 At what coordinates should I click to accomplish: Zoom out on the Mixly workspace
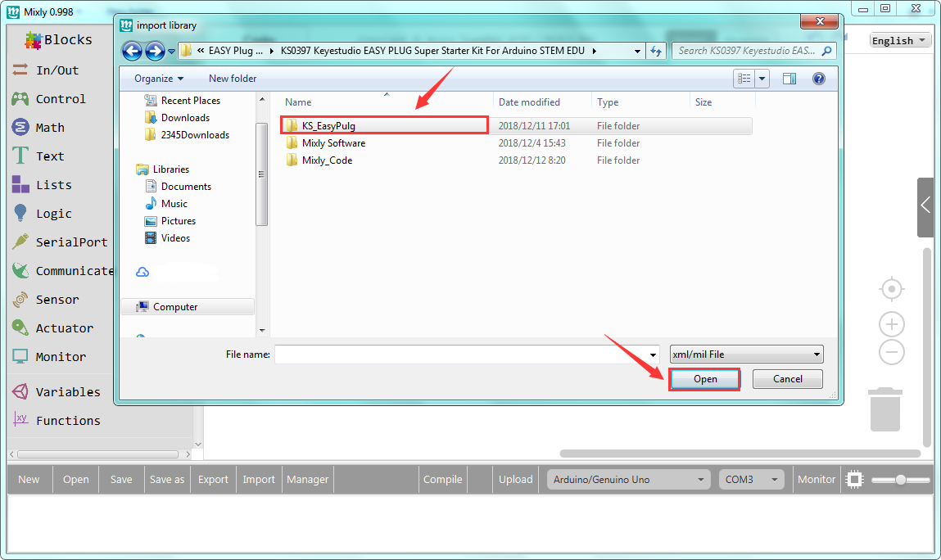pos(892,352)
